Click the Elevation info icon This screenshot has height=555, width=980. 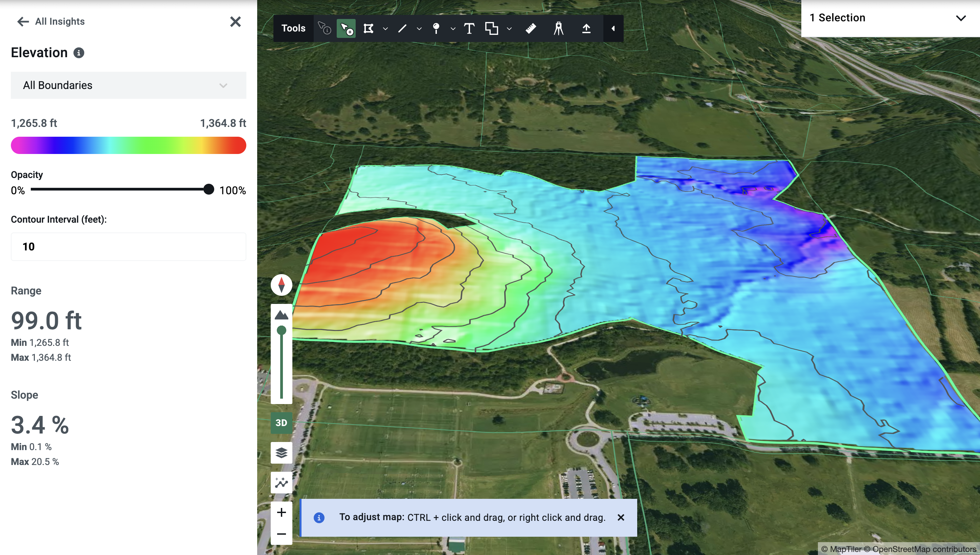[x=79, y=53]
